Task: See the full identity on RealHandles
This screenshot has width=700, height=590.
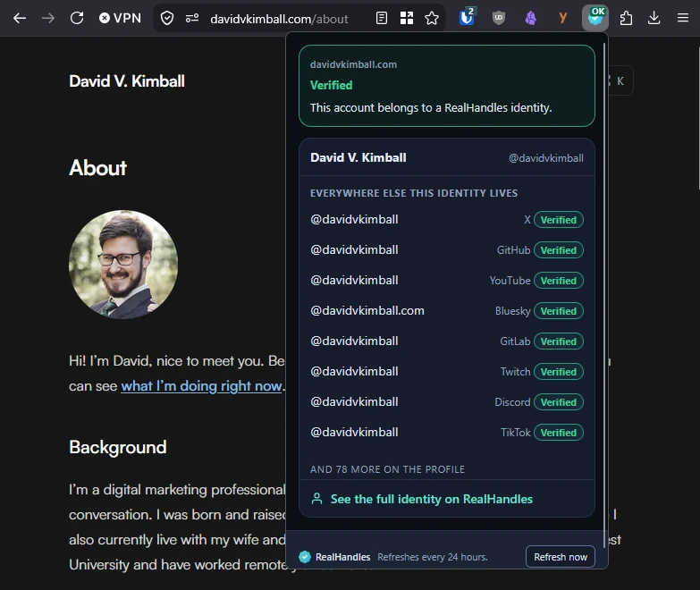Action: coord(431,499)
